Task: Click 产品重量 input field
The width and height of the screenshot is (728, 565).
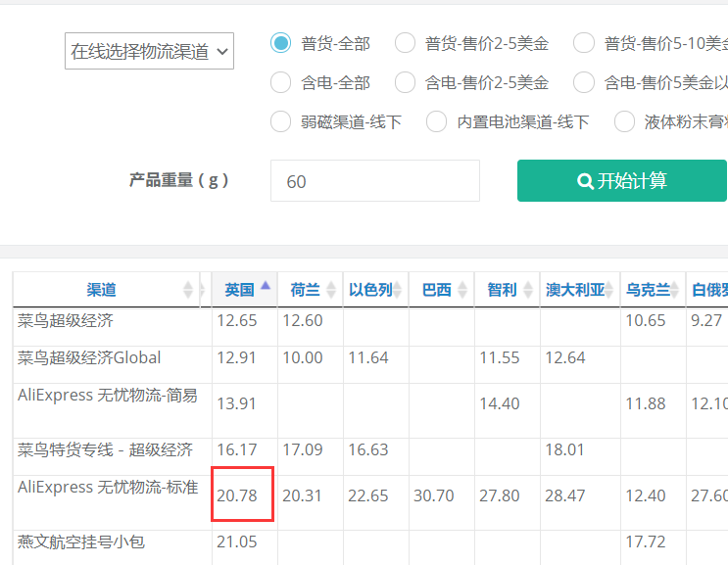Action: coord(375,181)
